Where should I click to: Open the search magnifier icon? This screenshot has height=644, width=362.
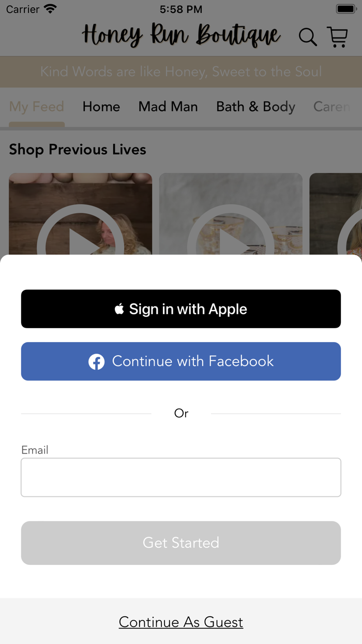(x=308, y=37)
